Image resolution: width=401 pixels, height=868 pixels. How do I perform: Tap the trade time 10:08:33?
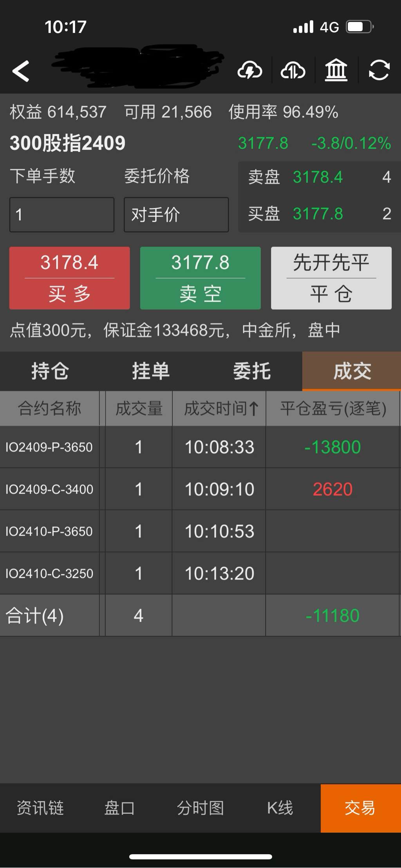point(219,447)
